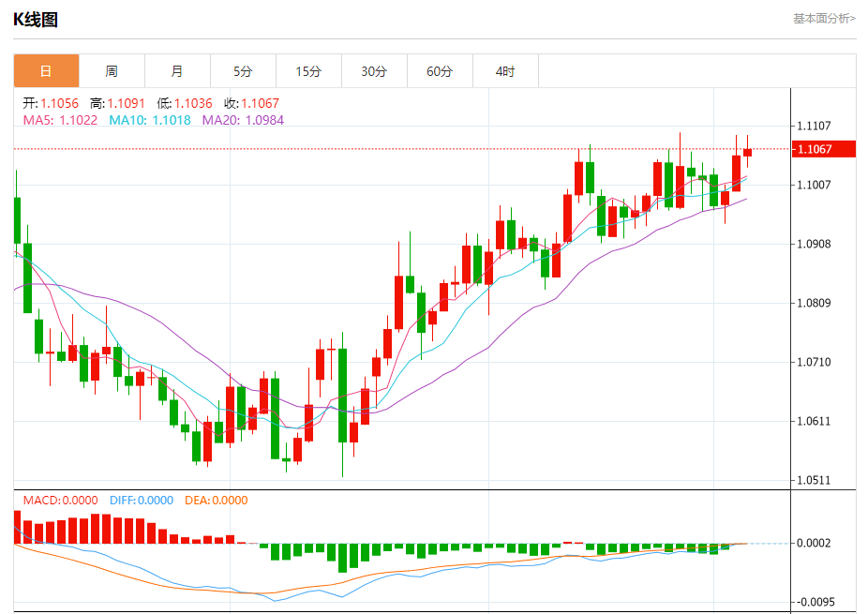
Task: Click the 1.0511 price axis label
Action: (x=814, y=480)
